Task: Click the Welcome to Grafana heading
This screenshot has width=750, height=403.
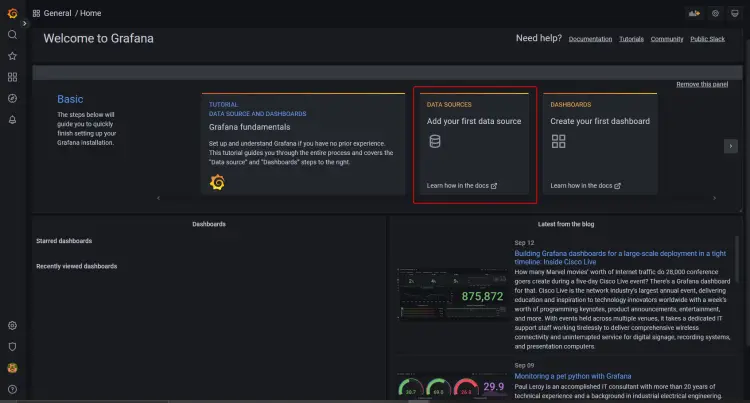Action: click(99, 38)
